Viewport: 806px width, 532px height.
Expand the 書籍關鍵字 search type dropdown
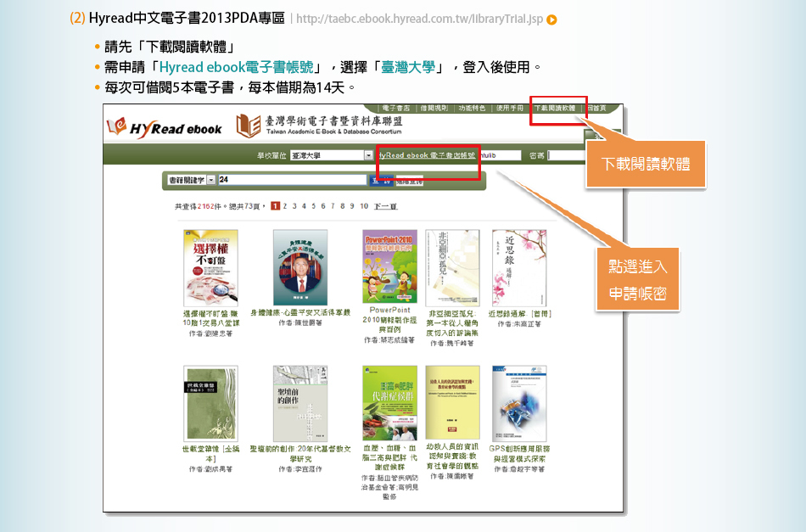210,181
